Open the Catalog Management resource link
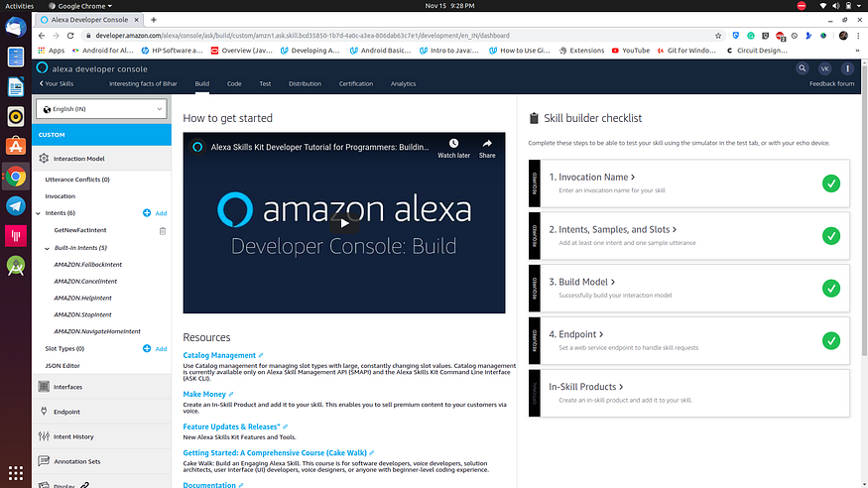 [219, 355]
